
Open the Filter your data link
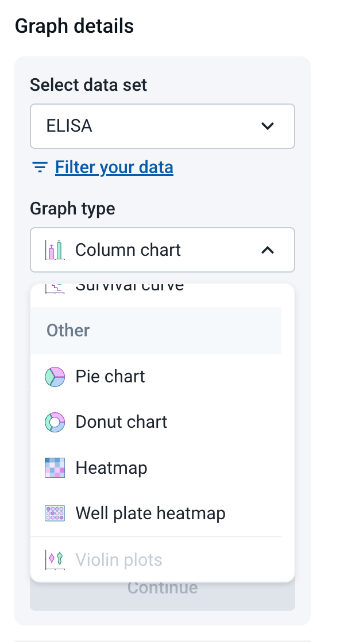[x=114, y=167]
